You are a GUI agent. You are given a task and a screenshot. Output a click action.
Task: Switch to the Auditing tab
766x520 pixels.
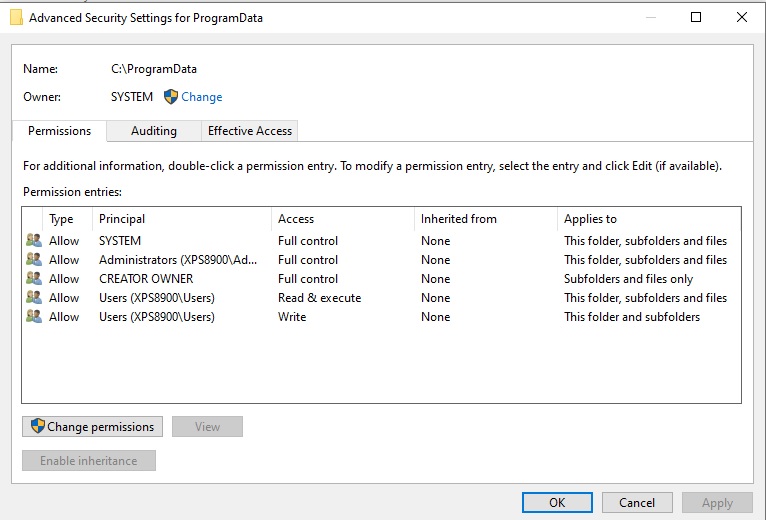(x=154, y=131)
